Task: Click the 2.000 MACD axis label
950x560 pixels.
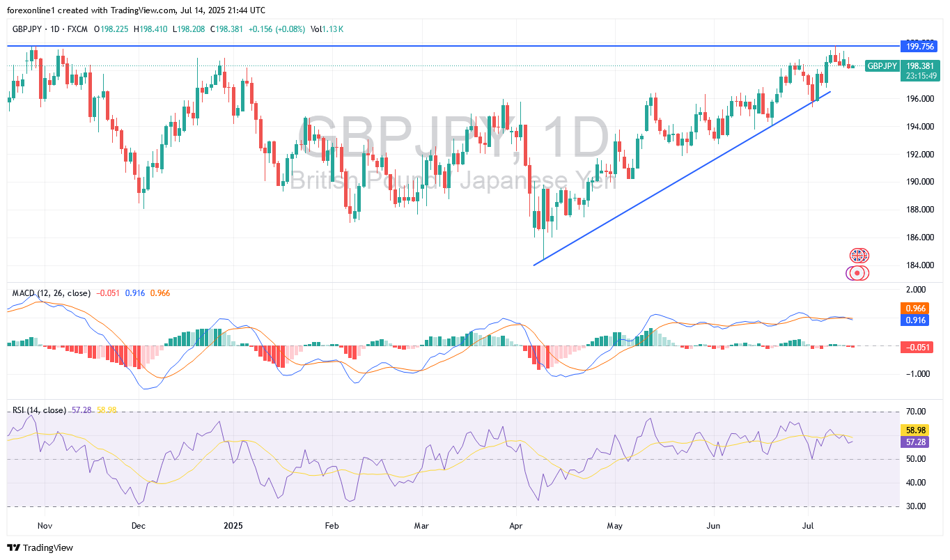Action: (916, 289)
